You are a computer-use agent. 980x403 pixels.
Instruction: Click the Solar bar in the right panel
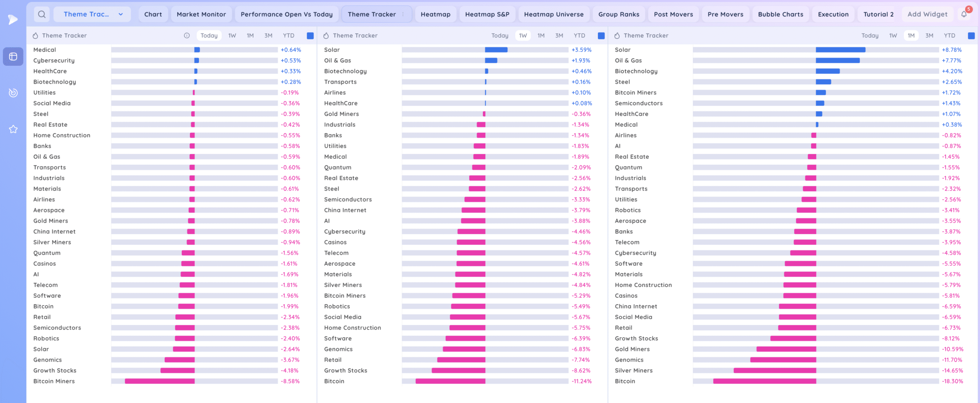point(840,50)
